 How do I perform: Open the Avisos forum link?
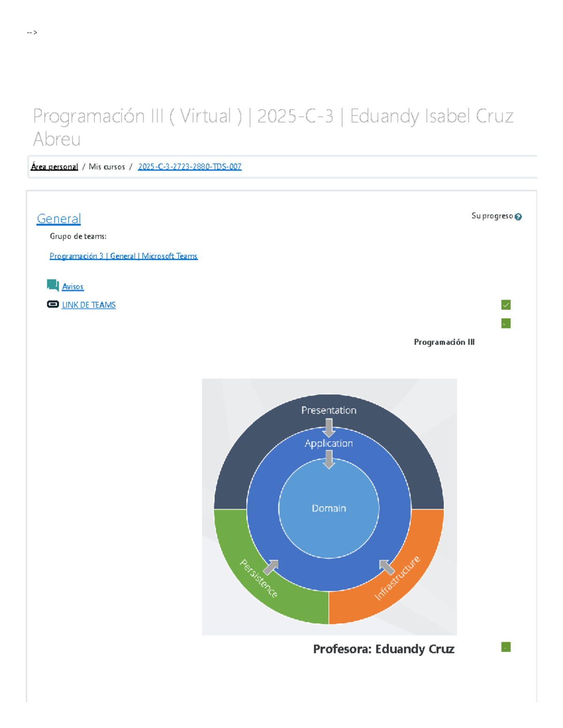73,286
